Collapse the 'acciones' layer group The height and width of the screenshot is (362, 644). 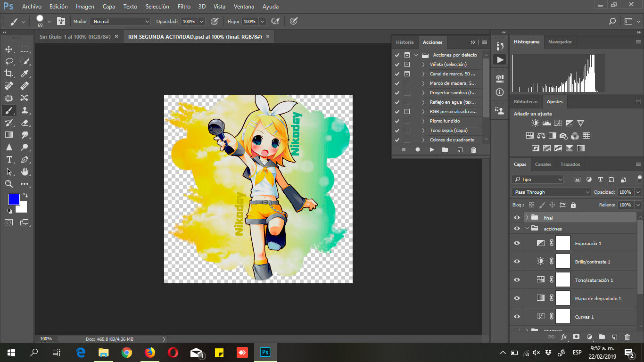(x=527, y=229)
